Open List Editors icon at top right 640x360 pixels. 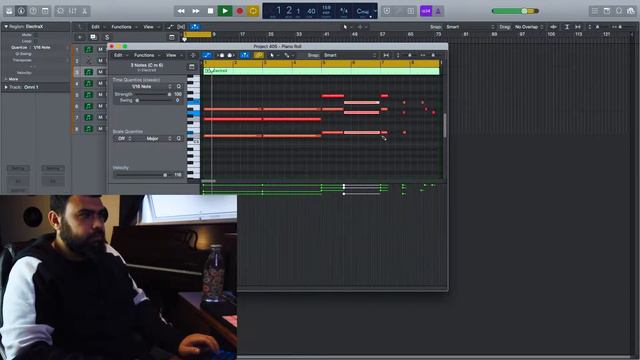595,11
